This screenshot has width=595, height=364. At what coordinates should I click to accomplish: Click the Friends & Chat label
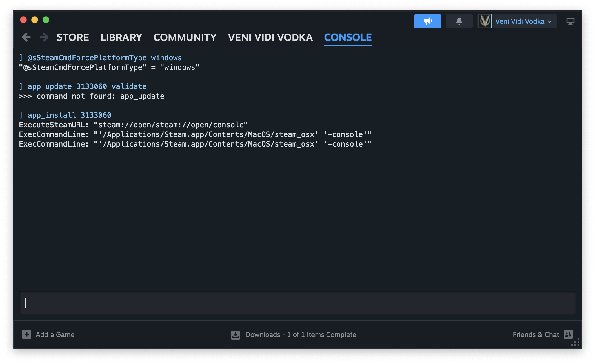(536, 335)
